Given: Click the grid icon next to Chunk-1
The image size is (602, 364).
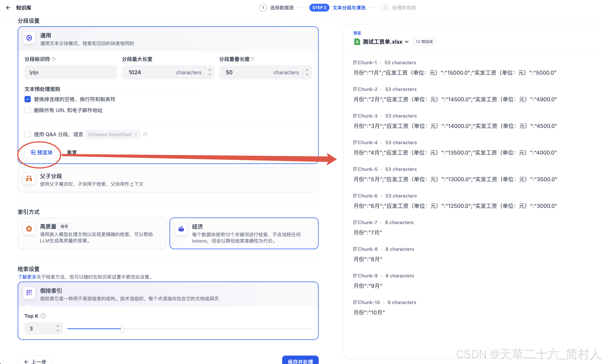Looking at the screenshot, I should click(355, 62).
